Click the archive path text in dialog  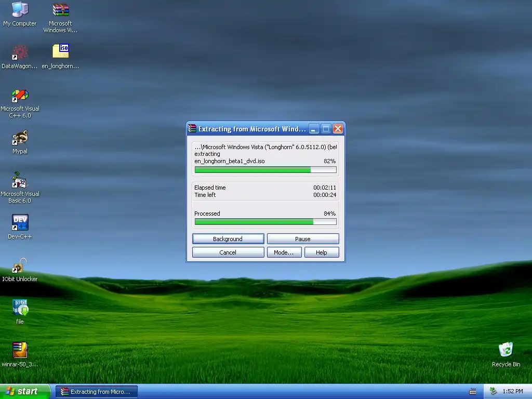(265, 147)
